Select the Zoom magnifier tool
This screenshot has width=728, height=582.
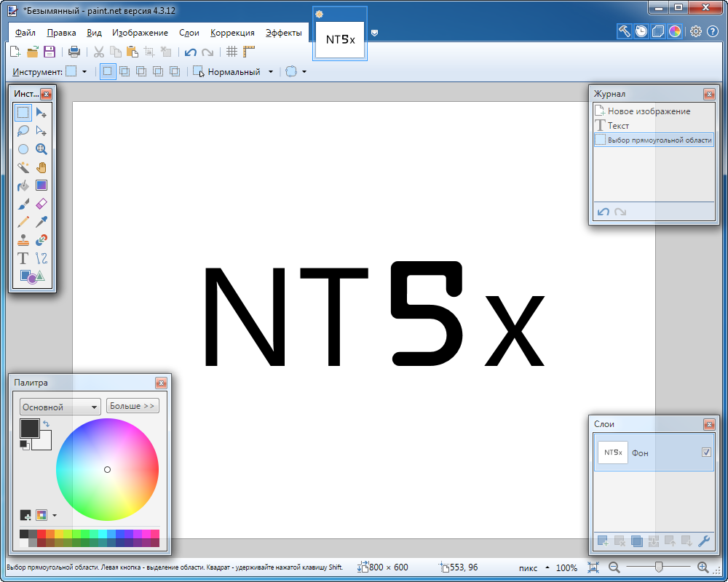41,148
